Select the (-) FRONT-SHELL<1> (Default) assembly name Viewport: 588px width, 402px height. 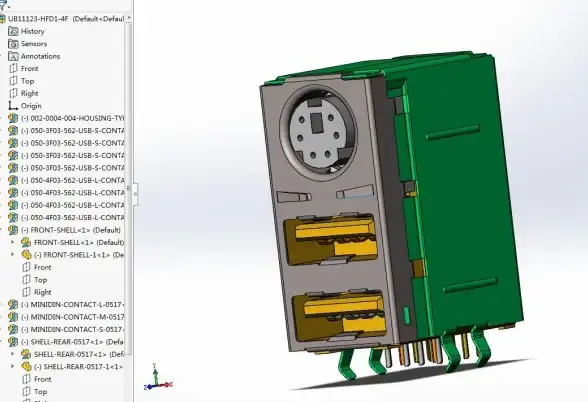click(71, 230)
